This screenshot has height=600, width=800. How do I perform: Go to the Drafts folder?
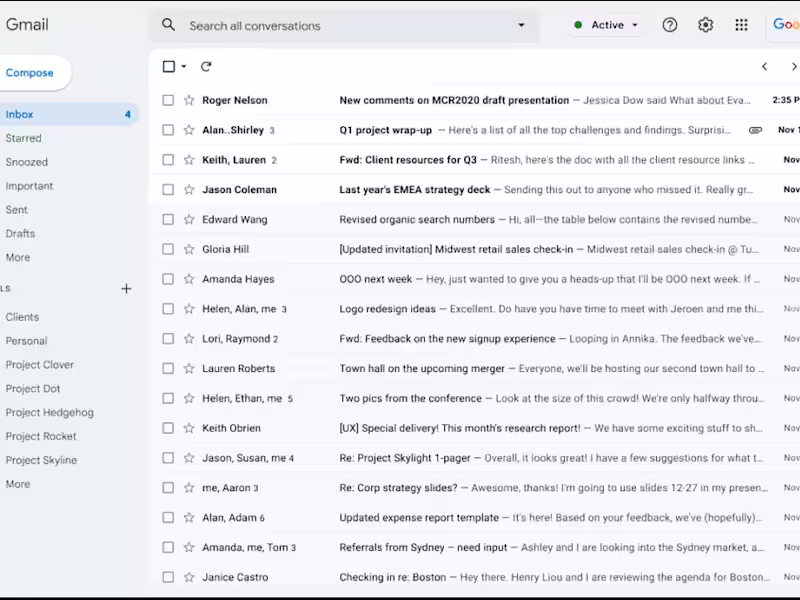point(21,234)
